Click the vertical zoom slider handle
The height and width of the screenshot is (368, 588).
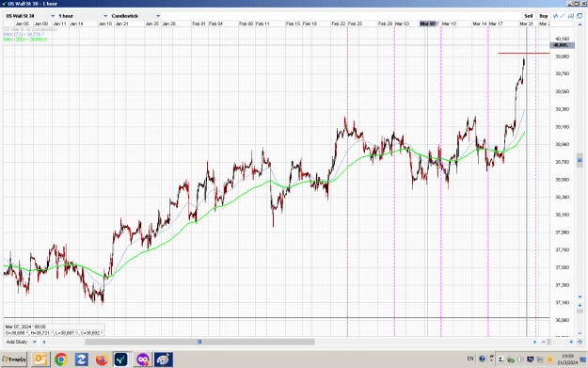[x=580, y=311]
